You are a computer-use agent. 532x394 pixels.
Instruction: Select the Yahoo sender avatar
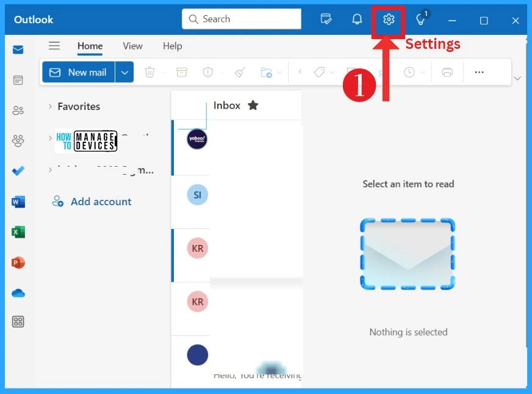(x=197, y=139)
